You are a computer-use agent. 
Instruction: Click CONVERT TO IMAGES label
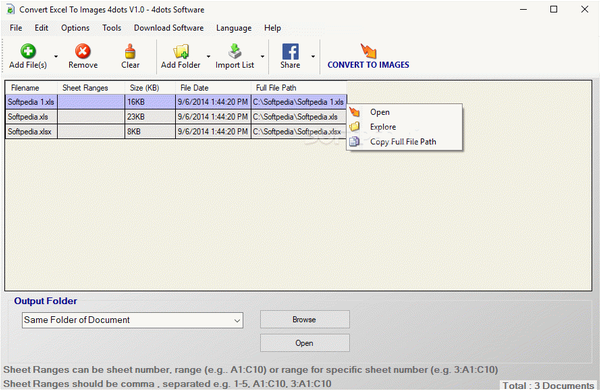click(368, 65)
